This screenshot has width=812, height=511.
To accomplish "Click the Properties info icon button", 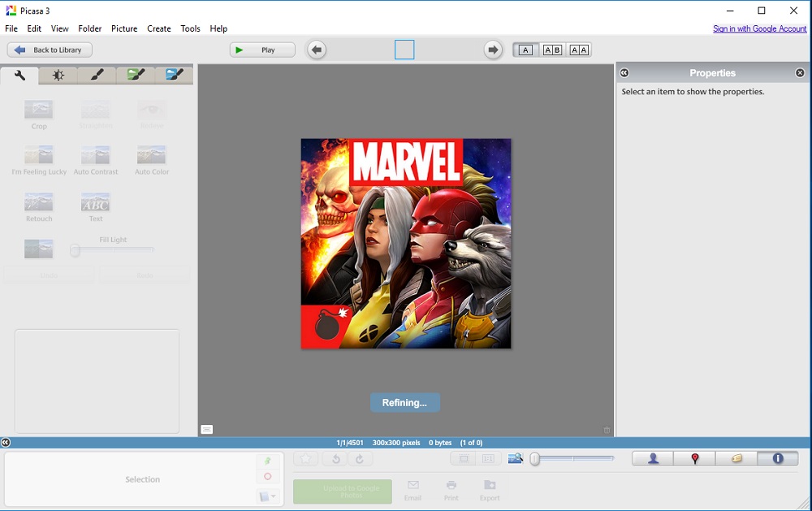I will [778, 459].
